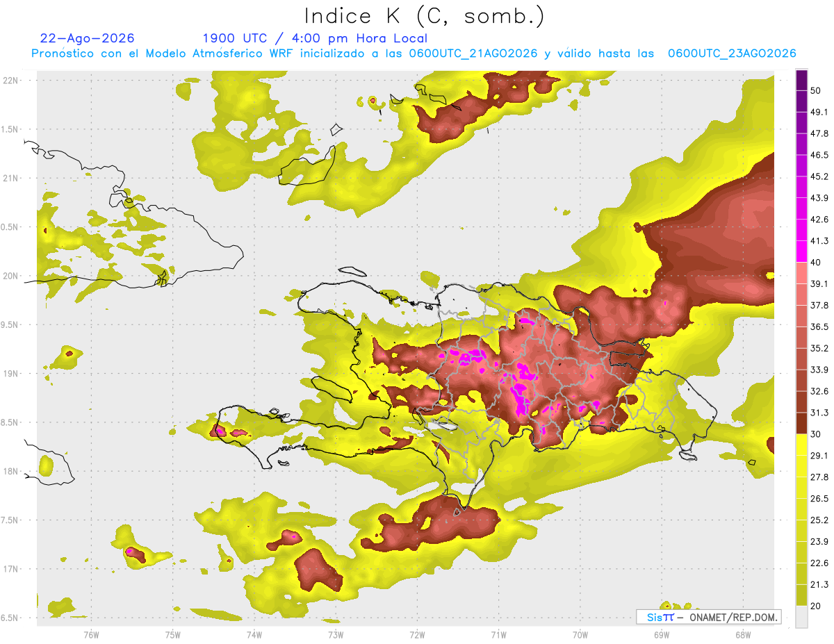This screenshot has height=644, width=834.
Task: Click the dark purple legend band at 50
Action: tap(801, 80)
